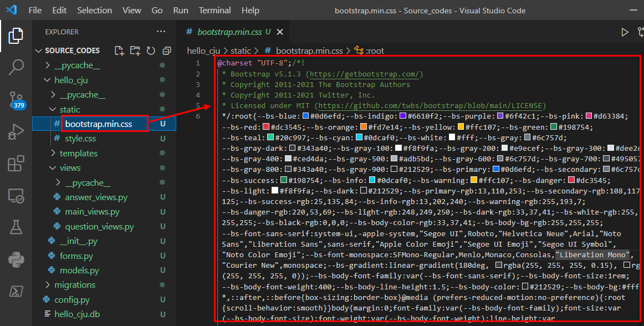644x326 pixels.
Task: Collapse the static folder
Action: pos(53,109)
